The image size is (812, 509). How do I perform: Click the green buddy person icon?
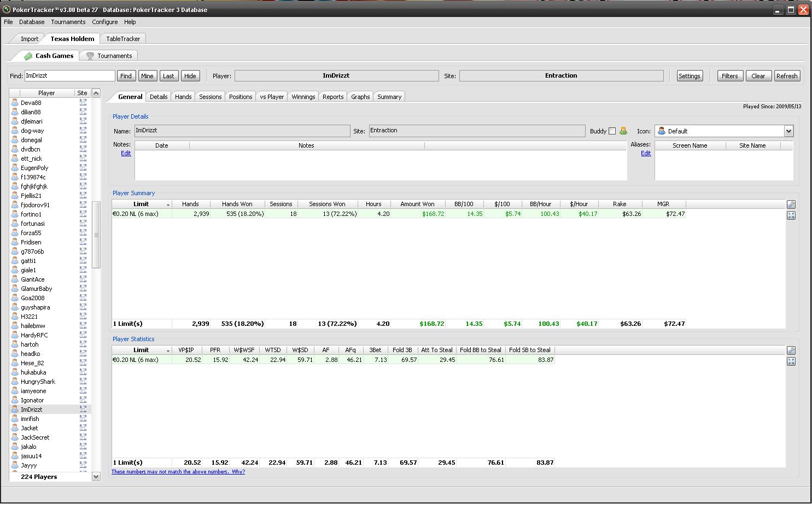tap(623, 131)
